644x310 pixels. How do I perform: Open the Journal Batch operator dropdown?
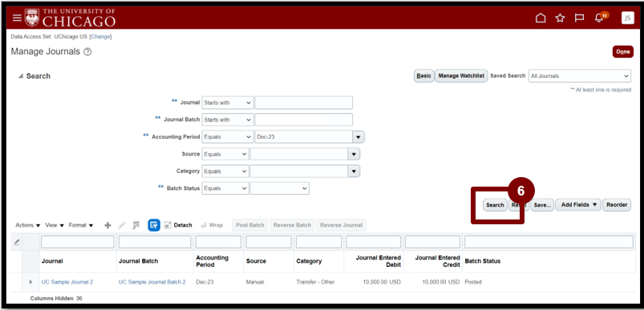point(228,119)
